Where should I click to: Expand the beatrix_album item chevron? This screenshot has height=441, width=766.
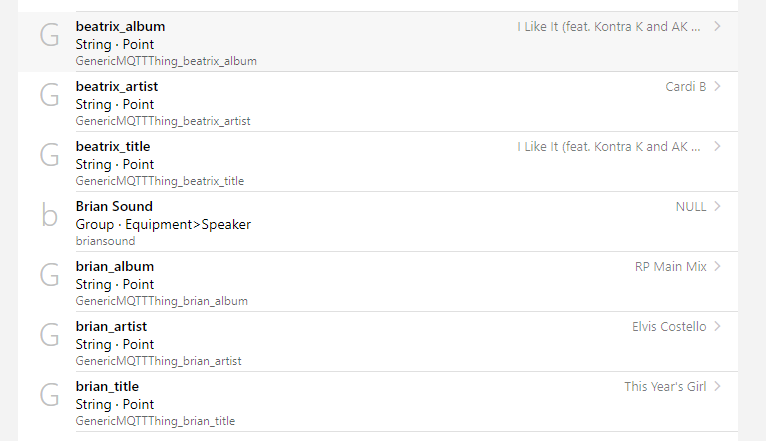718,27
